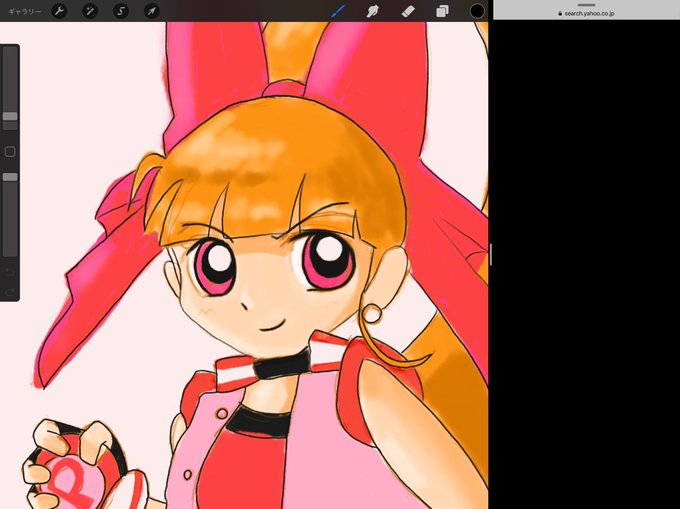
Task: Tap the square modify button in sidebar
Action: (10, 152)
